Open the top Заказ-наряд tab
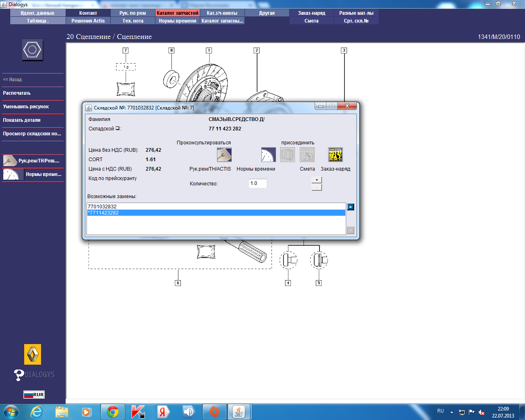This screenshot has height=420, width=525. click(x=312, y=13)
